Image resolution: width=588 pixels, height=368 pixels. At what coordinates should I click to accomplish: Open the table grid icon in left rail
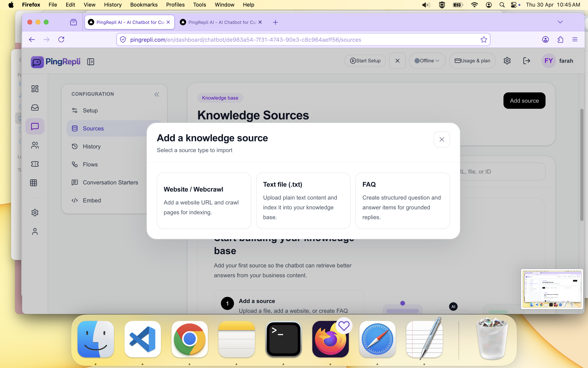point(33,183)
